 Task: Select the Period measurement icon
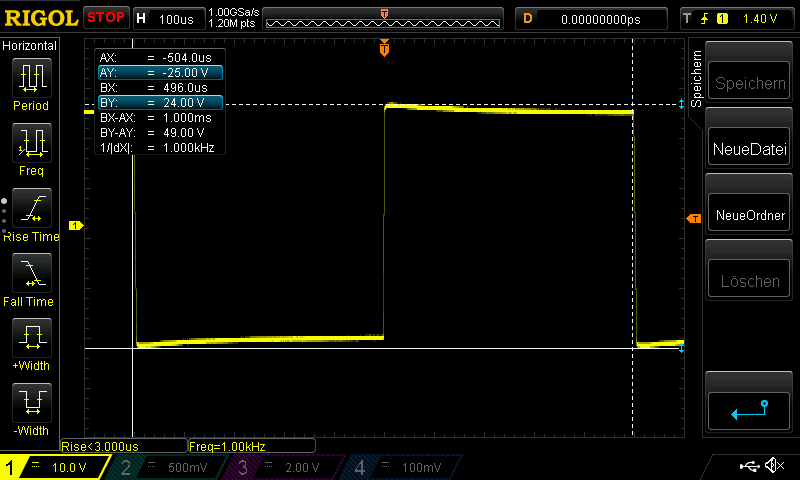pyautogui.click(x=32, y=78)
